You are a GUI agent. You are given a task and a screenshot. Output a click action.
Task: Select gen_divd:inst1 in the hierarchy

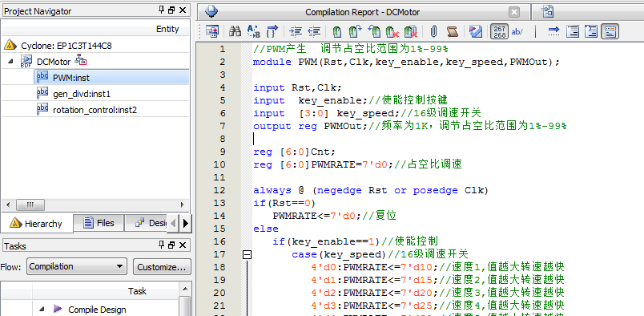[82, 94]
